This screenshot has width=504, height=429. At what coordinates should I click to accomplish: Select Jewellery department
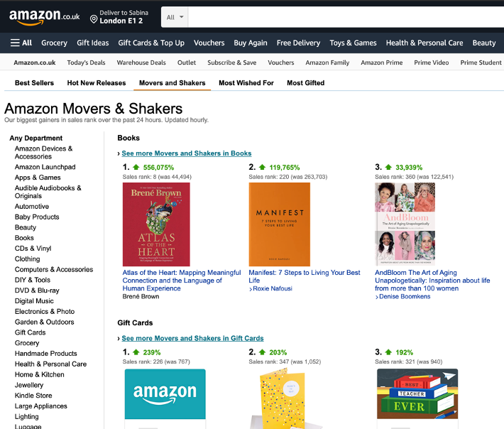pyautogui.click(x=29, y=385)
